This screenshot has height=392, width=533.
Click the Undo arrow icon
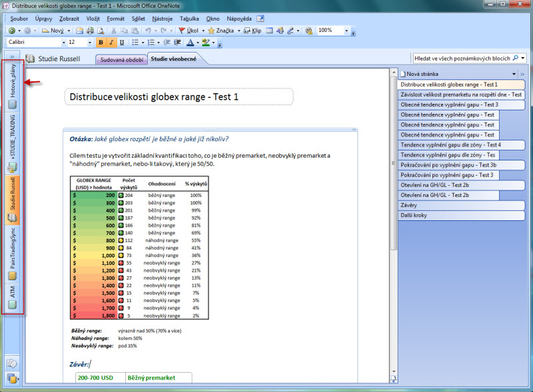(148, 31)
